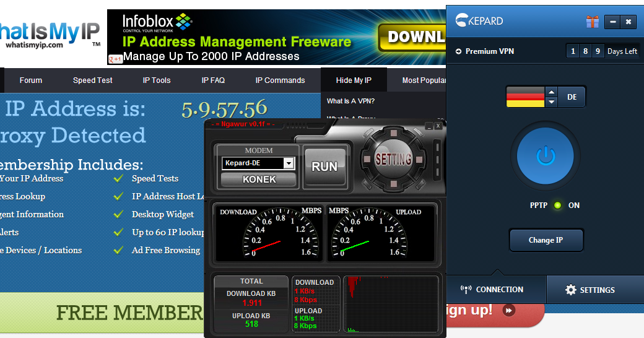Click the WhatIsMyIP site logo

coord(50,35)
